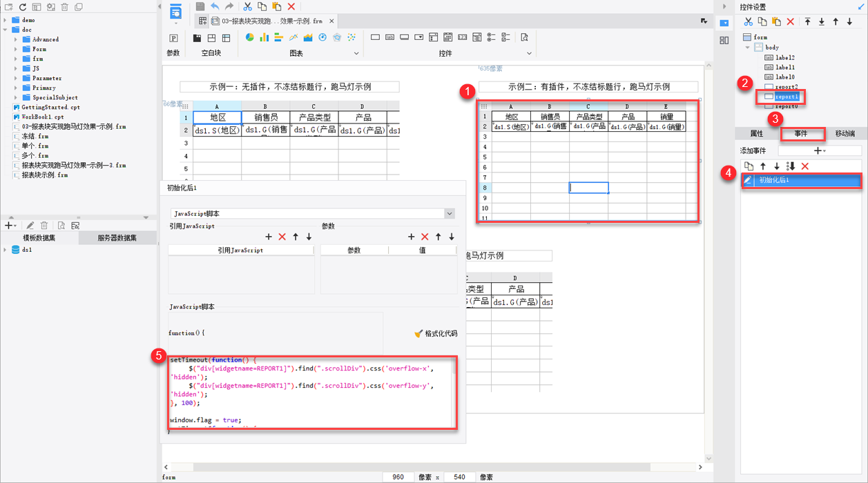Image resolution: width=868 pixels, height=483 pixels.
Task: Switch to the 移动端 tab
Action: (x=845, y=134)
